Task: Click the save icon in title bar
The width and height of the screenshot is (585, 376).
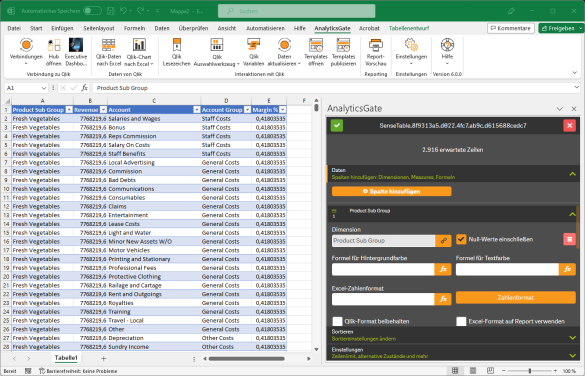Action: click(x=110, y=11)
